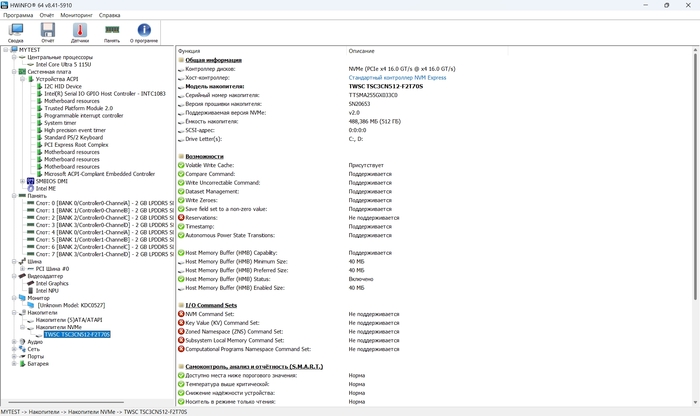Open the Датчики sensors thermometer icon
The width and height of the screenshot is (700, 416).
point(80,32)
